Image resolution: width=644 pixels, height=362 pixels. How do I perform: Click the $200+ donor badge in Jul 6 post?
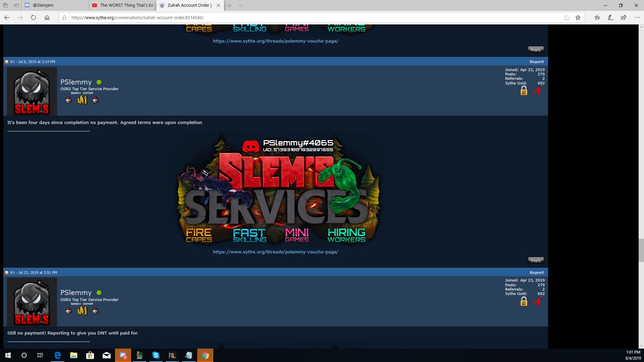pos(82,99)
